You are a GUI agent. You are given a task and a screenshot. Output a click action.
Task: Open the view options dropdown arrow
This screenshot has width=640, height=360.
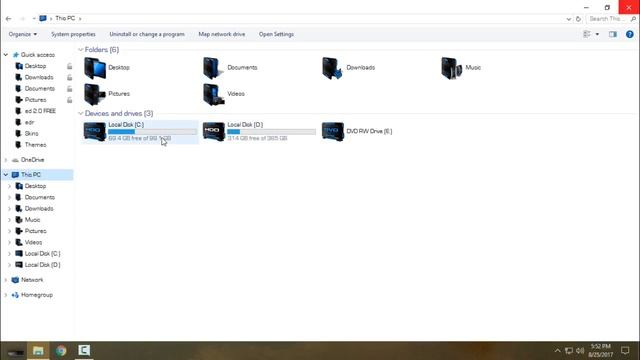pos(597,34)
